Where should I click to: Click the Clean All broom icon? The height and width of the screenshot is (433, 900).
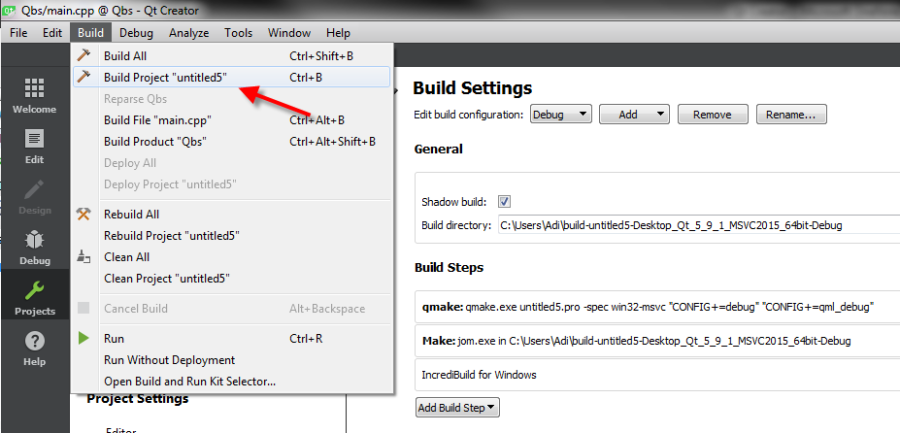(x=85, y=257)
